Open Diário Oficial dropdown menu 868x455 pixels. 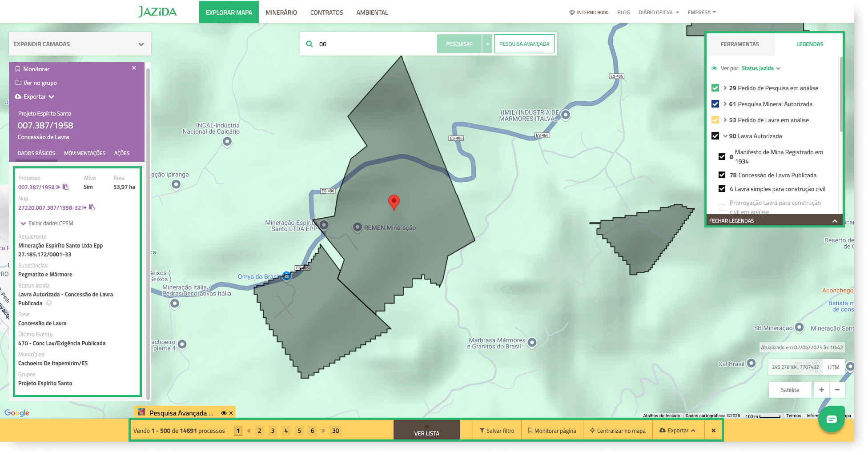coord(659,12)
